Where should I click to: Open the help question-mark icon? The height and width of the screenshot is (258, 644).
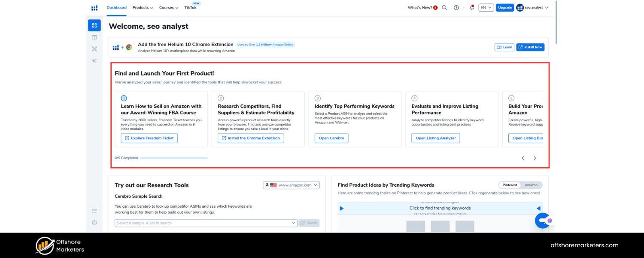click(x=456, y=7)
